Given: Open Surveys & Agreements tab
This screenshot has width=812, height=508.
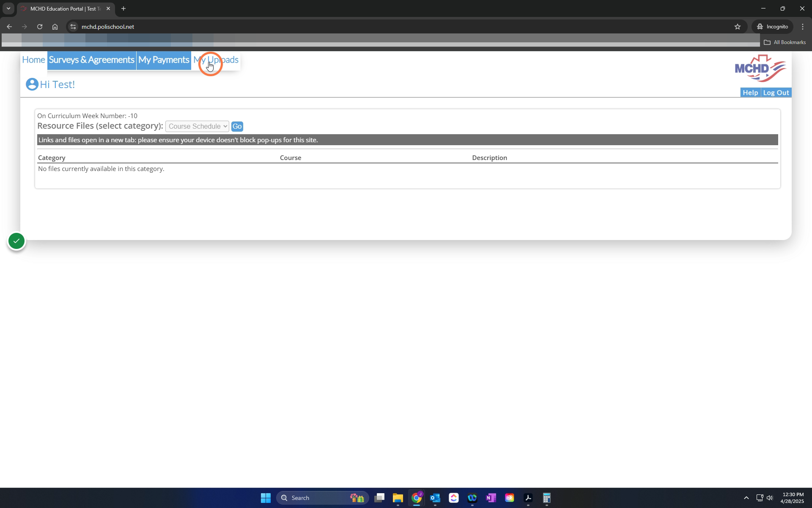Looking at the screenshot, I should point(92,60).
